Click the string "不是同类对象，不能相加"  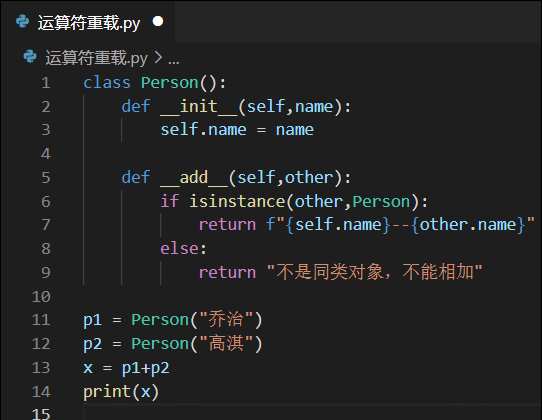pyautogui.click(x=375, y=272)
